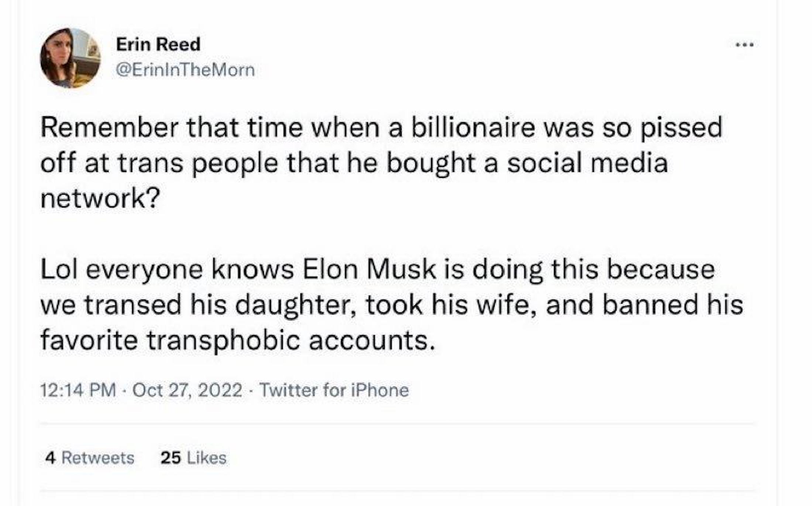Click "transphobic accounts" in the tweet text
Viewport: 812px width, 506px height.
(x=290, y=340)
